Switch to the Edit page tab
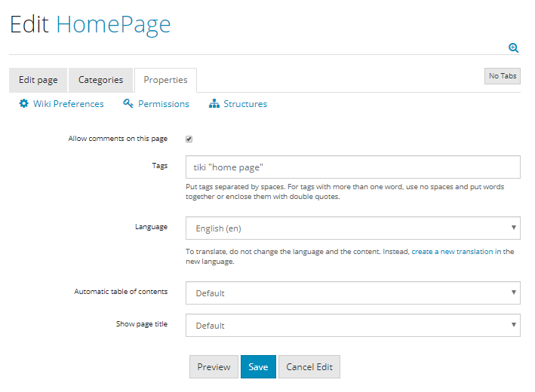Image resolution: width=535 pixels, height=392 pixels. point(38,80)
